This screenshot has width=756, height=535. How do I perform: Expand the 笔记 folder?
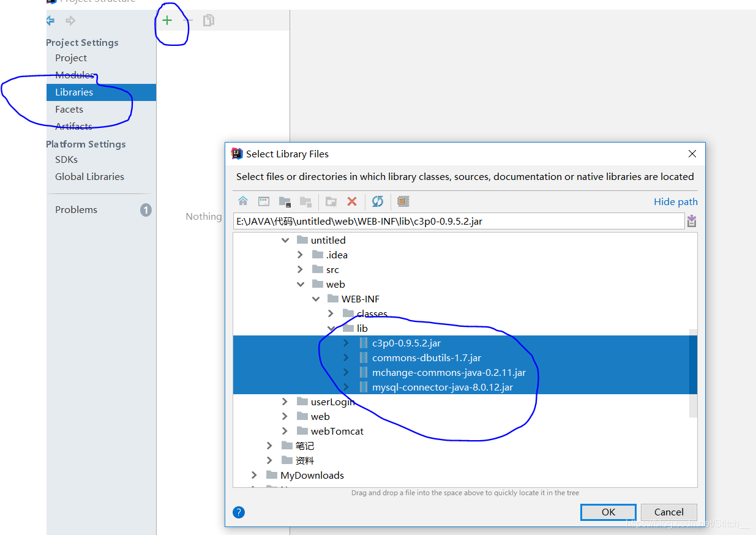(x=269, y=446)
